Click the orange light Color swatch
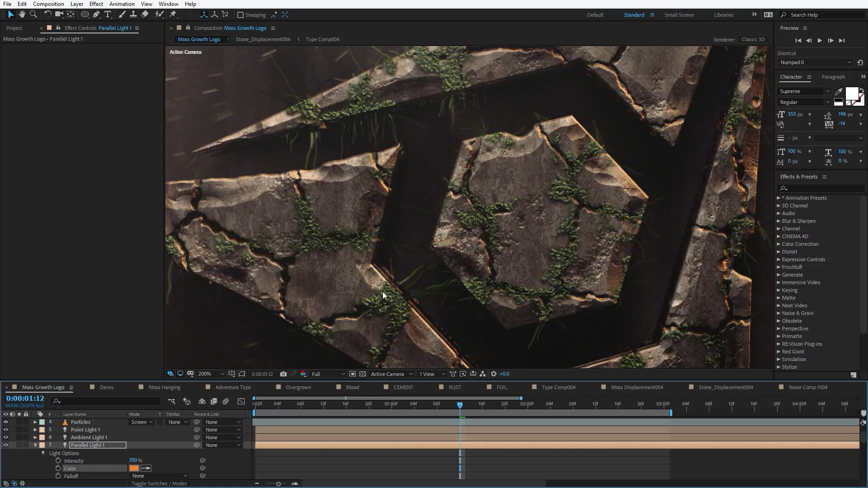The height and width of the screenshot is (488, 868). [134, 469]
